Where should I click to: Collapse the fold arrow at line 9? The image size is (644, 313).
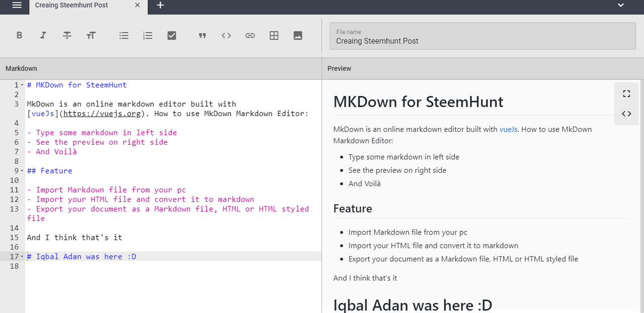22,171
